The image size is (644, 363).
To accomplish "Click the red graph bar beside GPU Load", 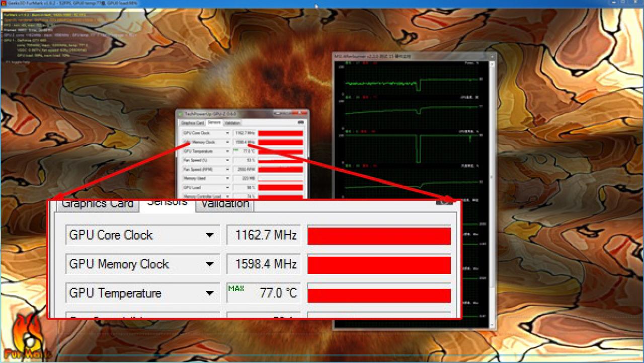I will (280, 187).
